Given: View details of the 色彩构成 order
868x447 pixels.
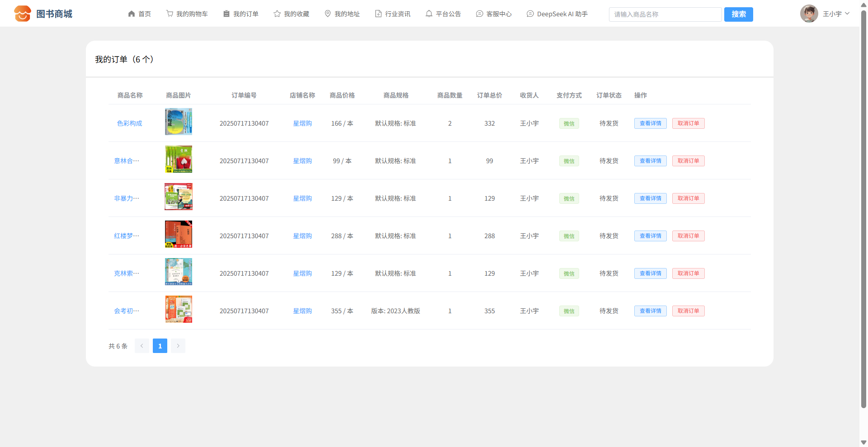Looking at the screenshot, I should tap(650, 123).
